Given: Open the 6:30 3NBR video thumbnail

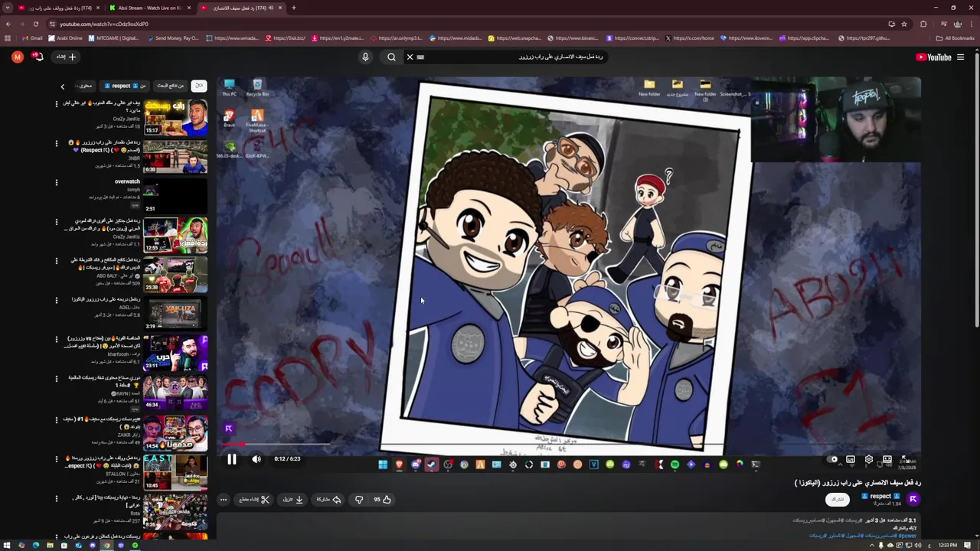Looking at the screenshot, I should click(175, 157).
